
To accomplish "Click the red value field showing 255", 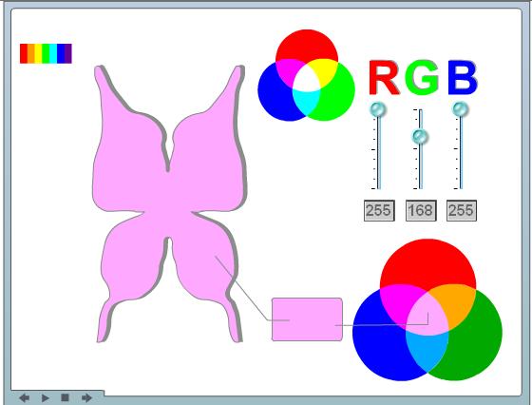I will [x=379, y=211].
